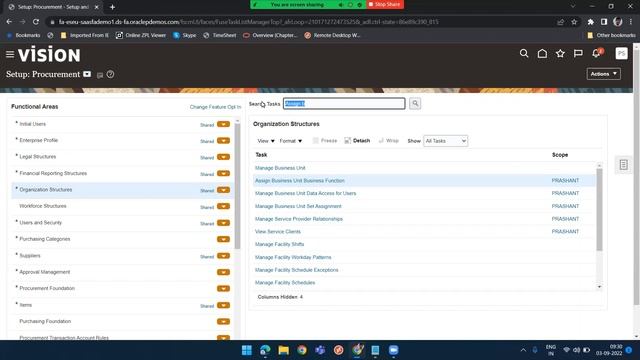The image size is (640, 360).
Task: Open the View menu
Action: tap(266, 141)
